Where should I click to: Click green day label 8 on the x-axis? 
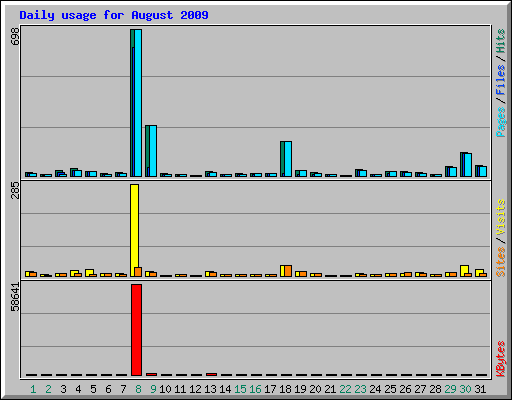pyautogui.click(x=138, y=389)
